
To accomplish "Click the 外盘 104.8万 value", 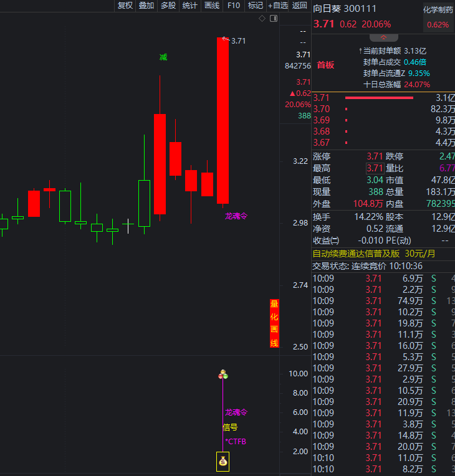I will click(368, 204).
